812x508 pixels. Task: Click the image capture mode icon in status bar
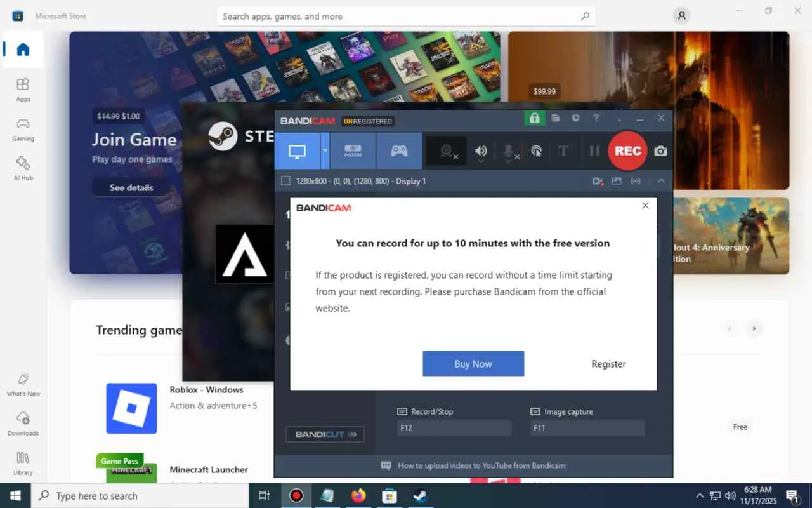click(617, 181)
